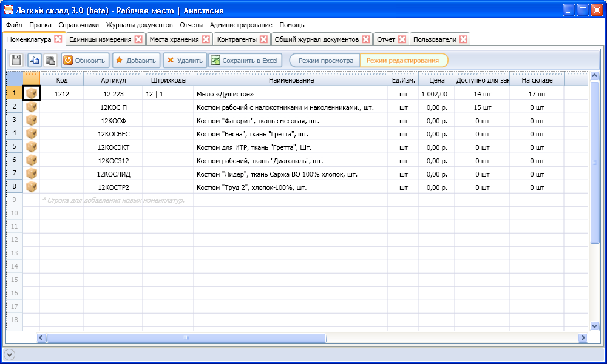Click the horizontal scrollbar right arrow
Screen dimensions: 607x364
coord(583,337)
